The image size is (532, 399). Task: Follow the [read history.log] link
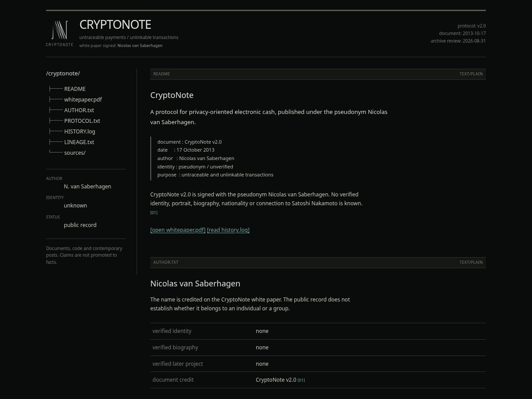(228, 230)
